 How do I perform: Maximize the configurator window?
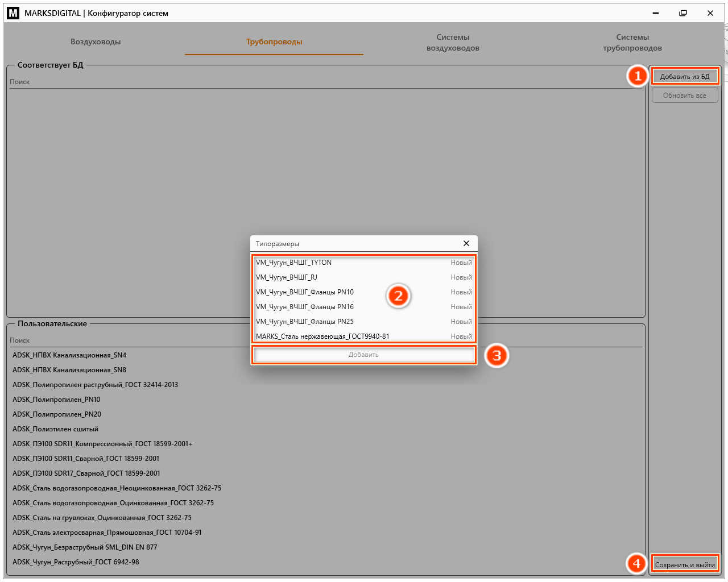(683, 13)
